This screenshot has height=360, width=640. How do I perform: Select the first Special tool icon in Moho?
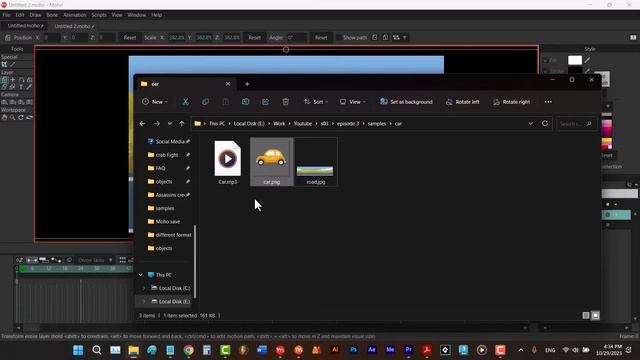pyautogui.click(x=4, y=64)
